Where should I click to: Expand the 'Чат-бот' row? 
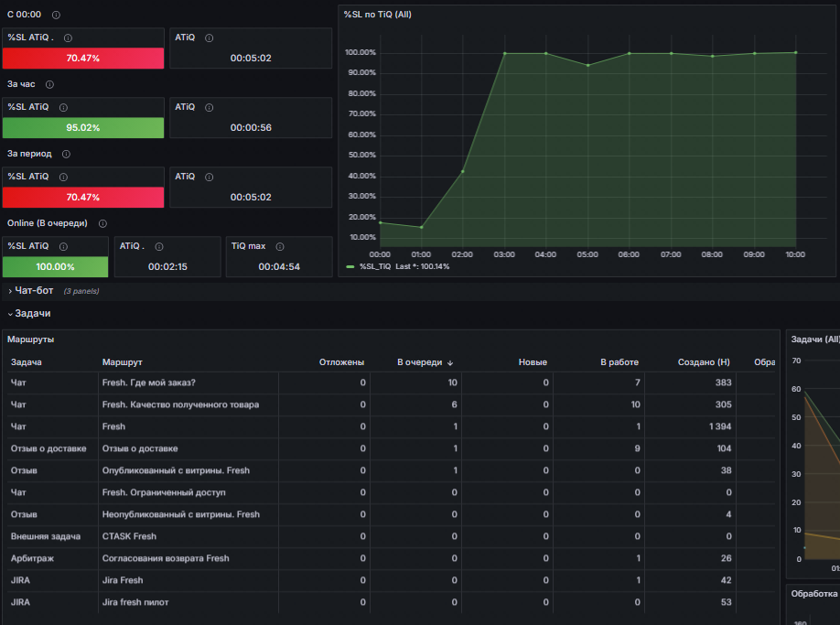coord(34,291)
